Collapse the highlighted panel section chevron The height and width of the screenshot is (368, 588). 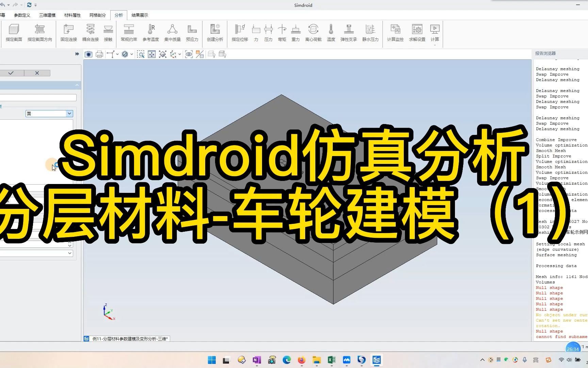pyautogui.click(x=77, y=85)
